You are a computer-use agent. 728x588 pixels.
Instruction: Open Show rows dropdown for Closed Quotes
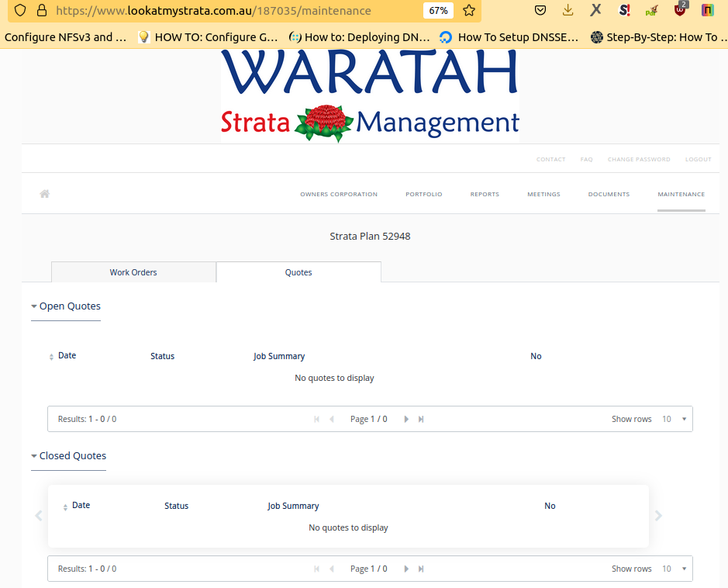click(674, 569)
